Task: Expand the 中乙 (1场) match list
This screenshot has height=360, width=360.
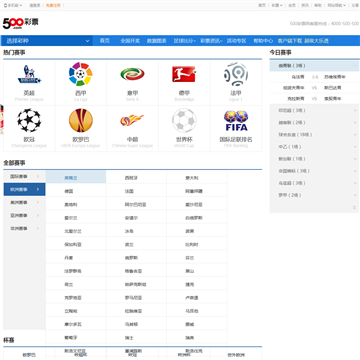Action: (x=314, y=147)
